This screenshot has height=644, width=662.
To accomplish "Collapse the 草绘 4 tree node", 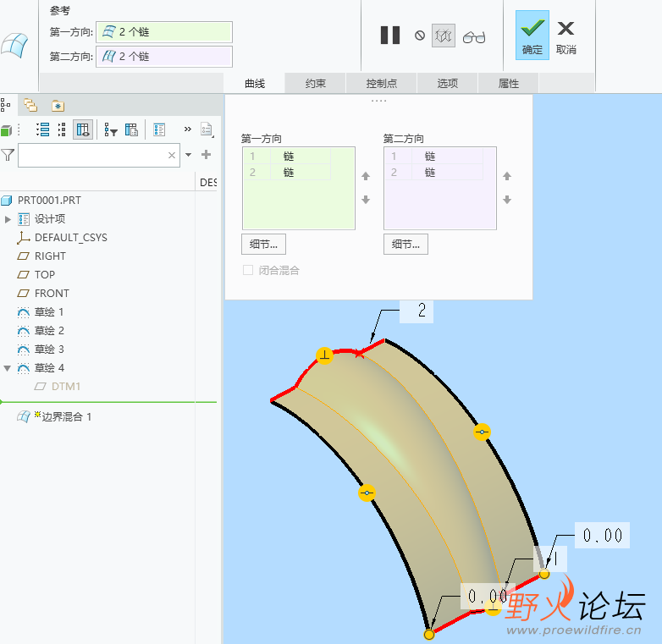I will coord(7,368).
